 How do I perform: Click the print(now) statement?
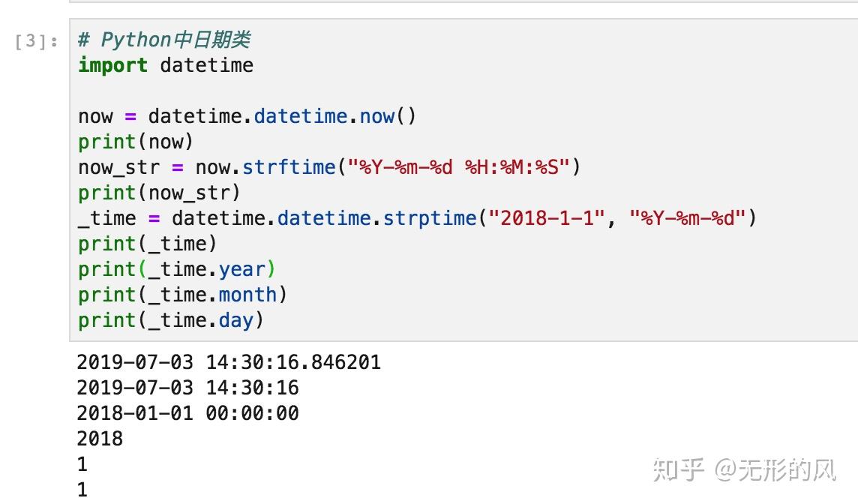(x=136, y=142)
